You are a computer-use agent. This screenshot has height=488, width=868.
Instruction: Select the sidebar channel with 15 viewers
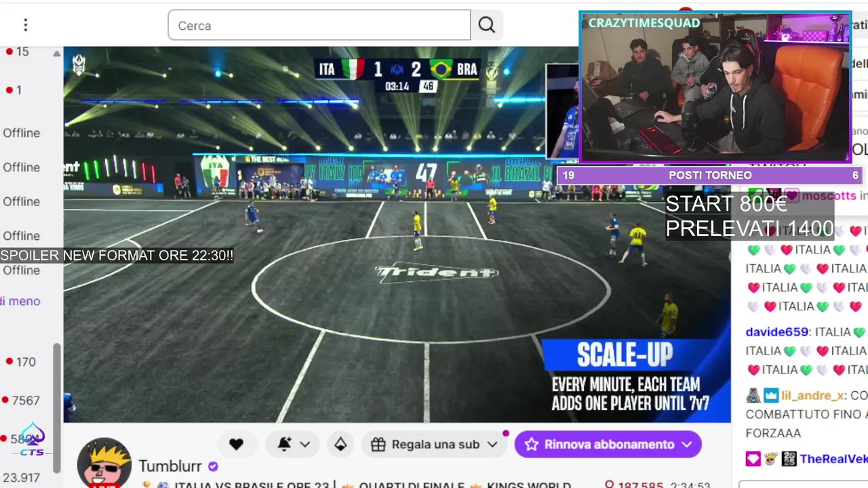18,52
